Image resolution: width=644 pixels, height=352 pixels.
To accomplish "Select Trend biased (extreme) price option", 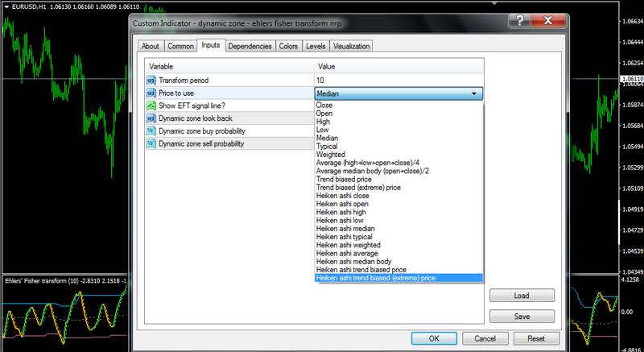I will [x=398, y=188].
